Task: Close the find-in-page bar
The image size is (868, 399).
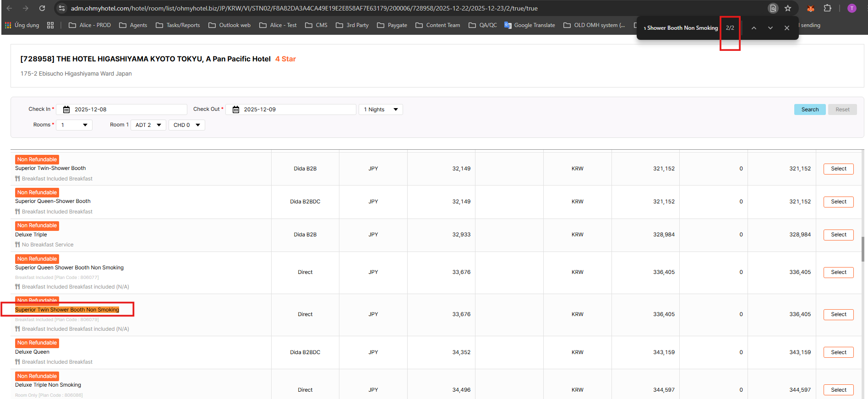Action: pos(787,28)
